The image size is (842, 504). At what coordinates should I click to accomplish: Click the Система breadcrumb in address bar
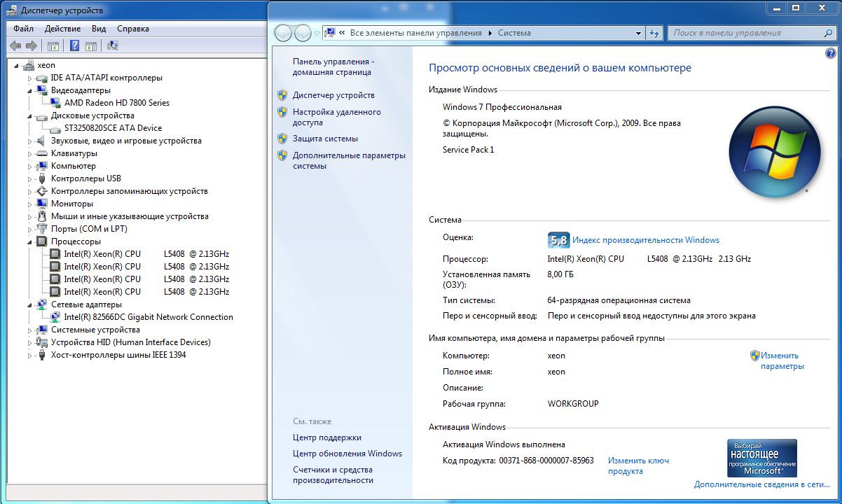point(515,33)
